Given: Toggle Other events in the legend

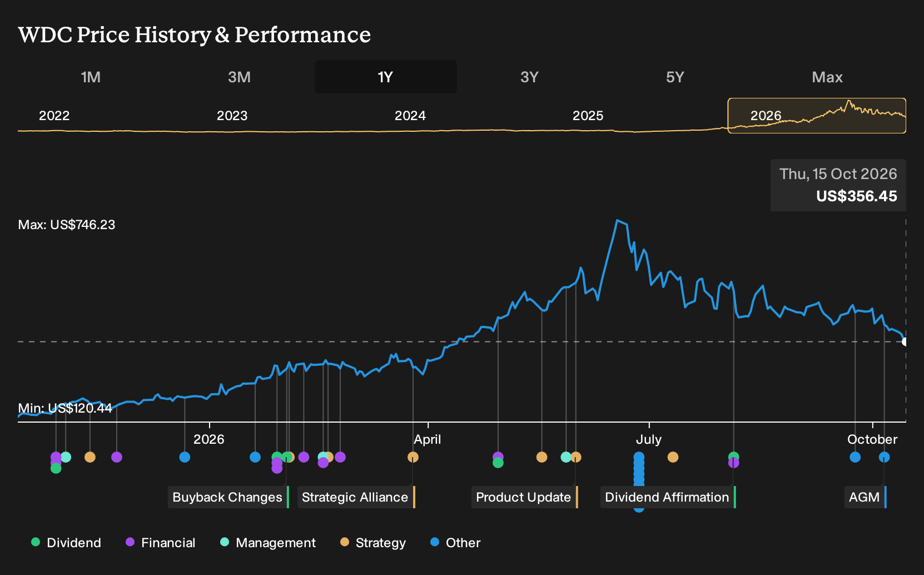Looking at the screenshot, I should click(455, 543).
